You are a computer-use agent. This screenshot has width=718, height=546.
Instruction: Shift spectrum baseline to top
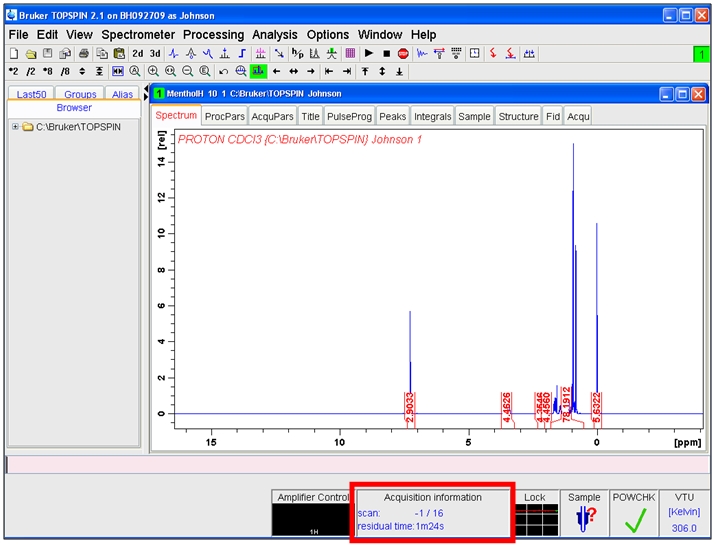pos(365,71)
